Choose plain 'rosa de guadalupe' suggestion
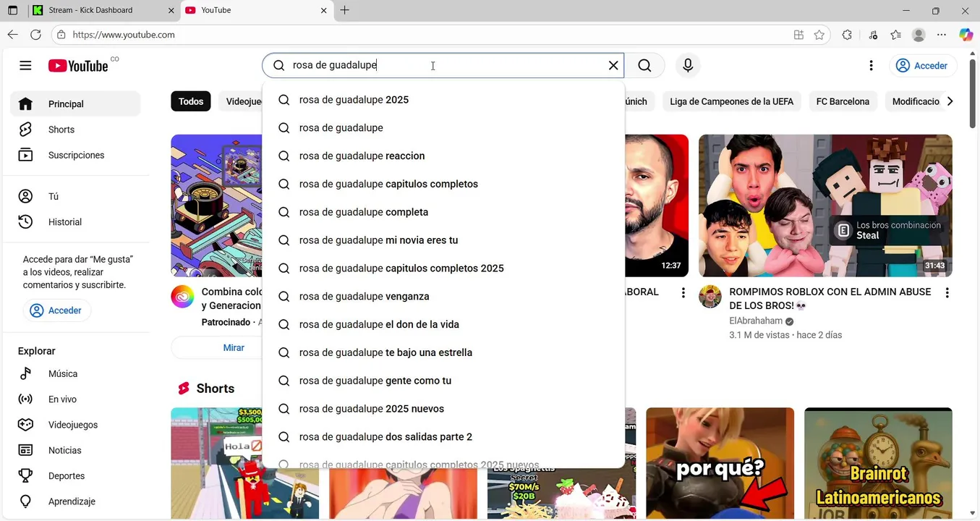This screenshot has width=980, height=521. click(443, 128)
